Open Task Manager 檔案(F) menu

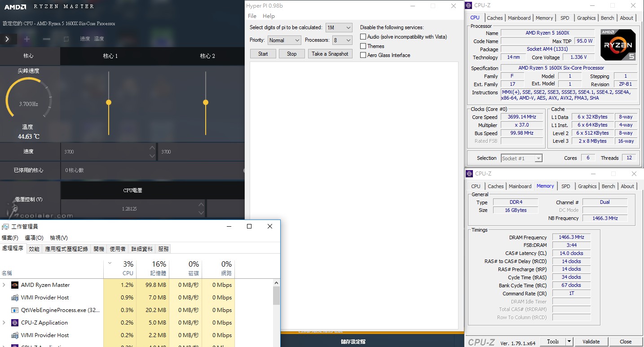[10, 238]
